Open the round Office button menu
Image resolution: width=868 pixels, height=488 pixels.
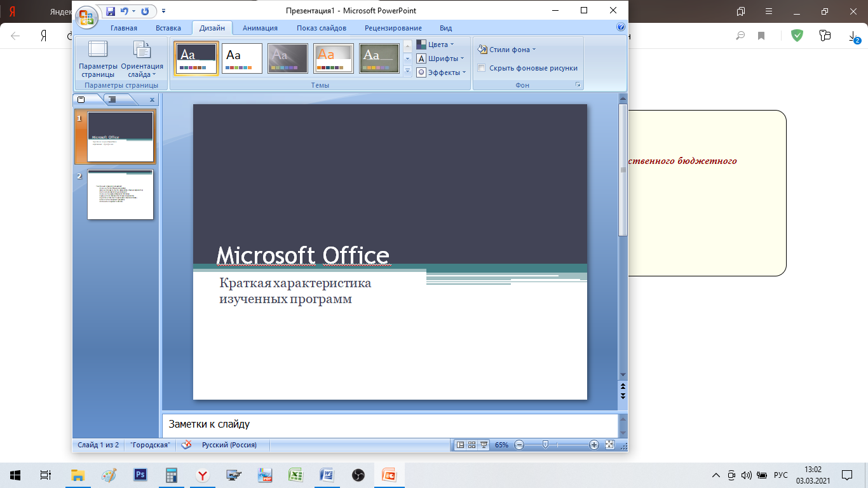[87, 17]
